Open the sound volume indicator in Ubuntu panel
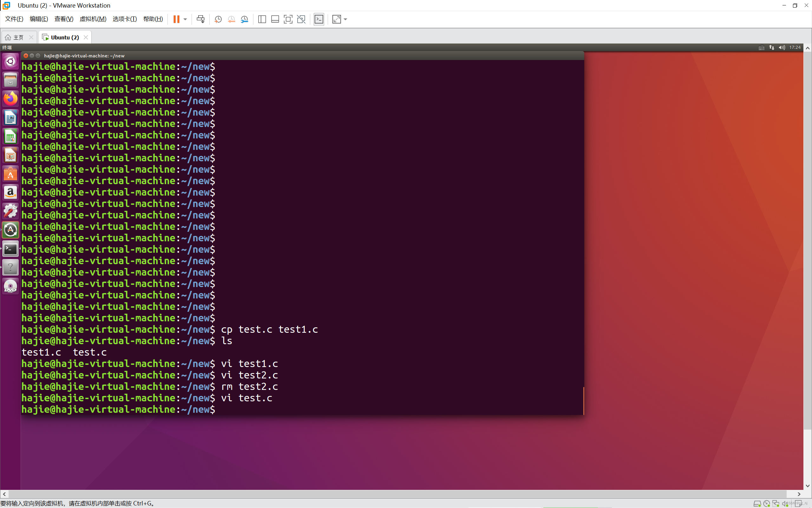Screen dimensions: 812x508 point(782,47)
